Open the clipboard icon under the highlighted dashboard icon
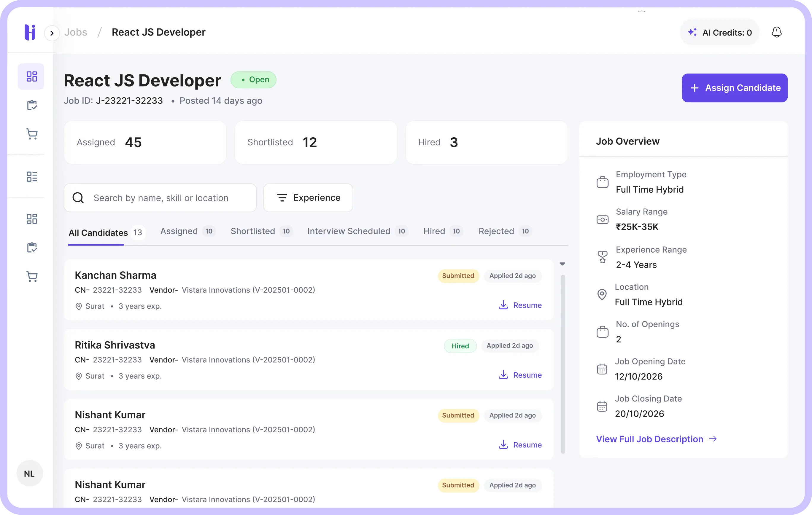Screen dimensions: 812x515 pyautogui.click(x=32, y=105)
